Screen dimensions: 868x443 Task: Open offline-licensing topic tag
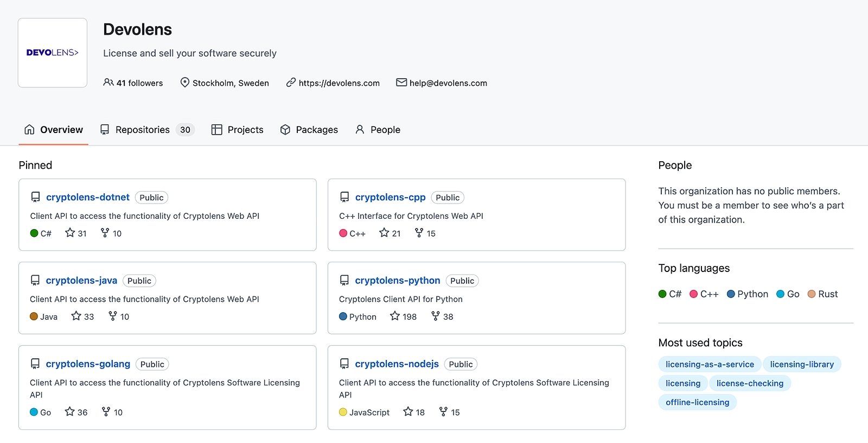click(x=697, y=402)
